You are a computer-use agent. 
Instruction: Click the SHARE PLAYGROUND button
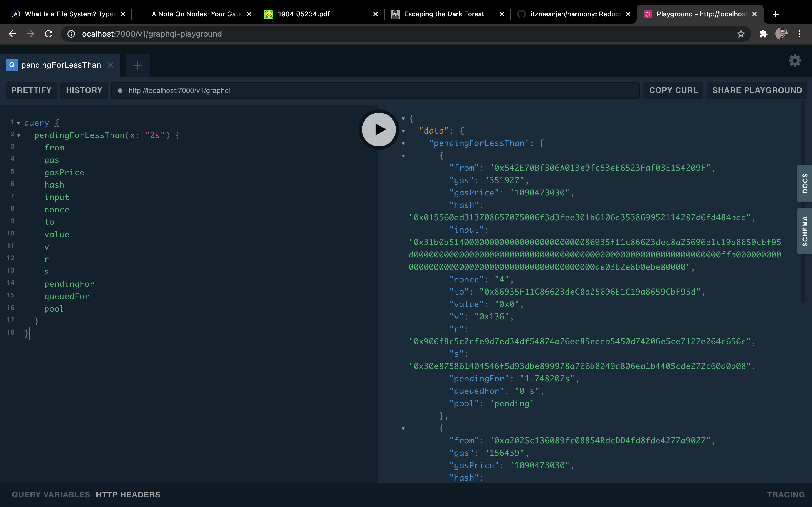758,90
